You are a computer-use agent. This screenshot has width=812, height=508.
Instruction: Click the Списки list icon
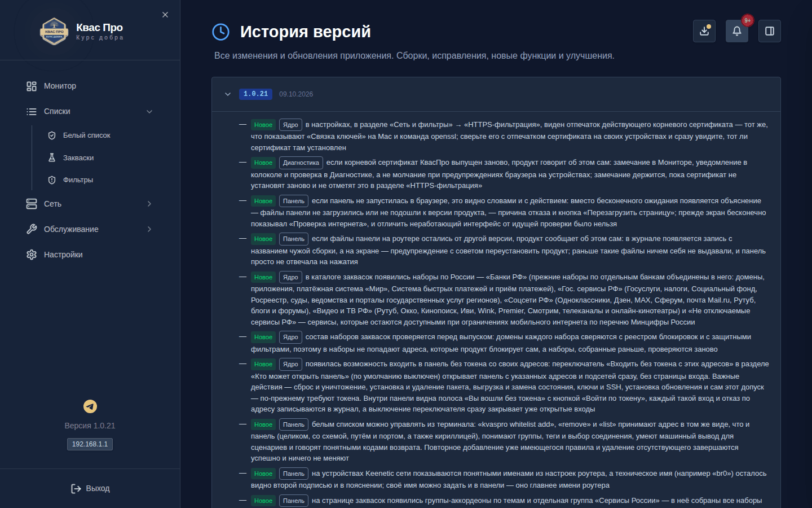(x=32, y=112)
